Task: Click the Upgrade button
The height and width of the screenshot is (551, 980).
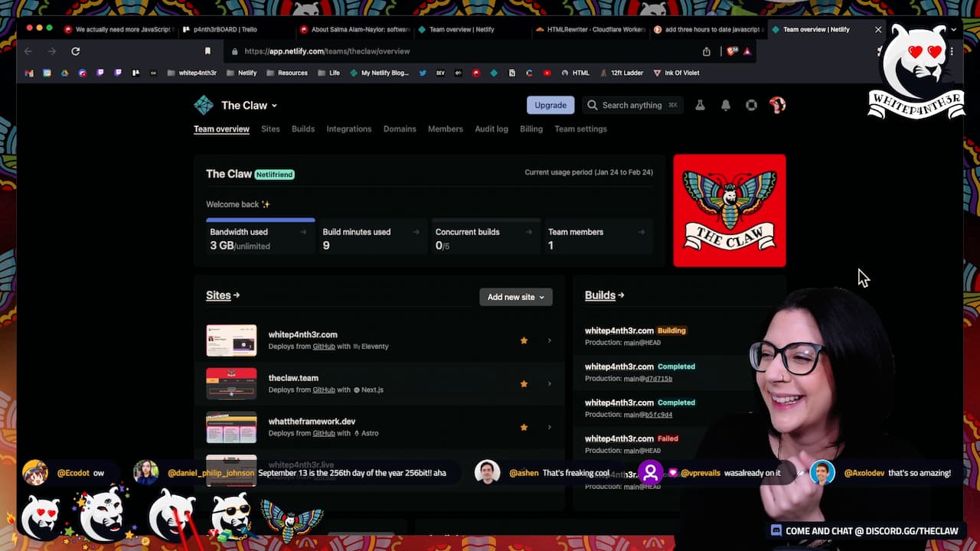Action: (550, 105)
